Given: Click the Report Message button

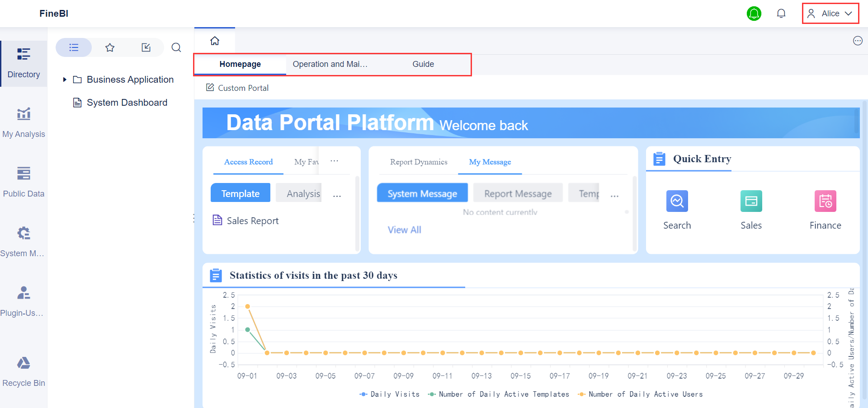Looking at the screenshot, I should [x=518, y=193].
